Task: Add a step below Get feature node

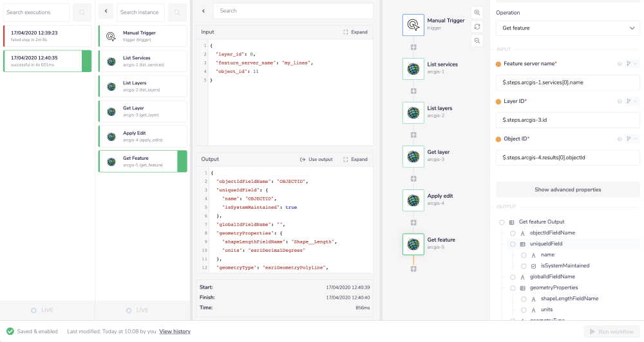Action: pyautogui.click(x=413, y=268)
